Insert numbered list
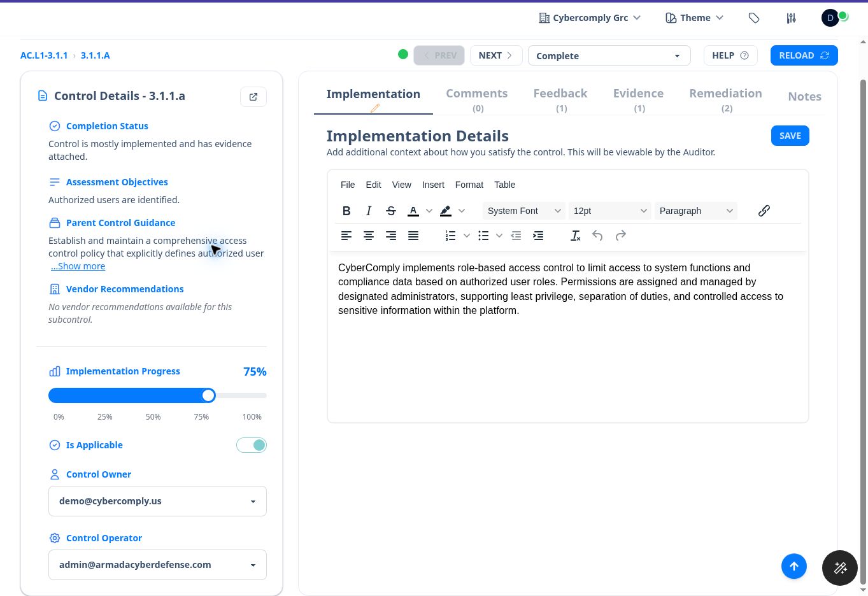This screenshot has height=596, width=868. point(450,236)
